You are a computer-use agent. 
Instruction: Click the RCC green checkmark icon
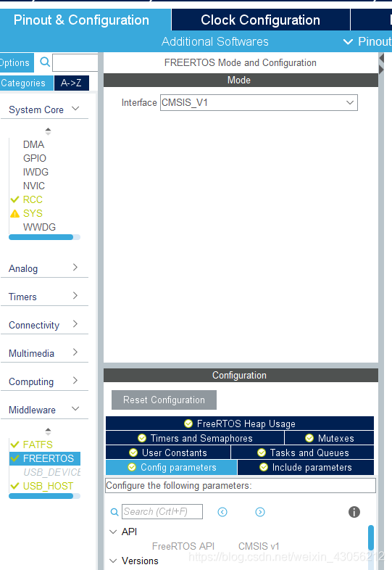(15, 199)
